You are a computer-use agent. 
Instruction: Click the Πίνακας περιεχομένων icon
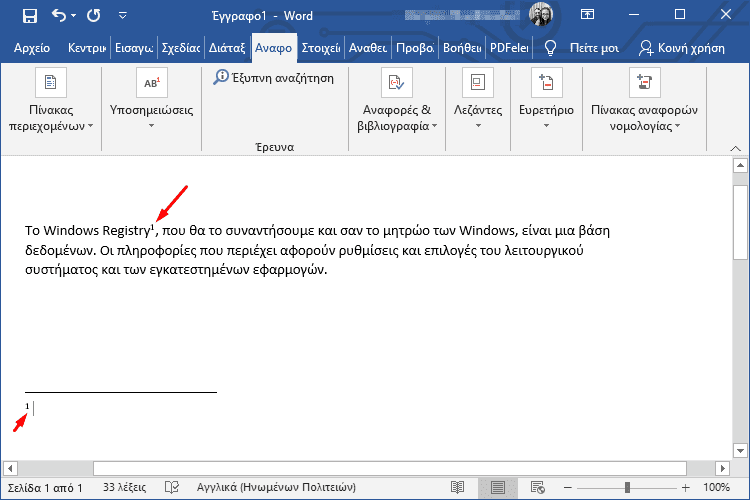click(51, 82)
